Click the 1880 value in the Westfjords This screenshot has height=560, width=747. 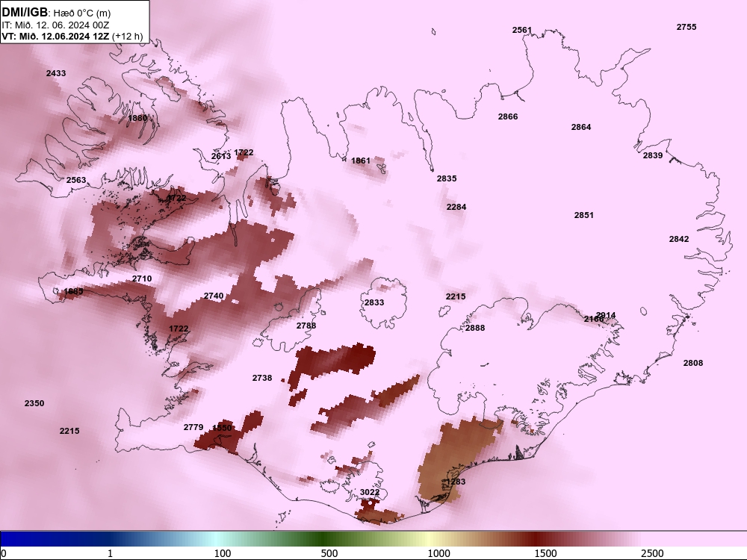[137, 118]
